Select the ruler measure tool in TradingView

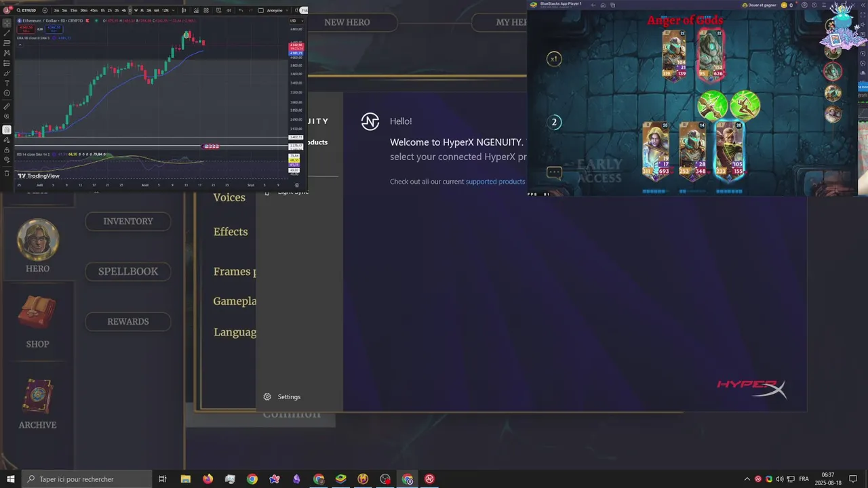(x=7, y=106)
